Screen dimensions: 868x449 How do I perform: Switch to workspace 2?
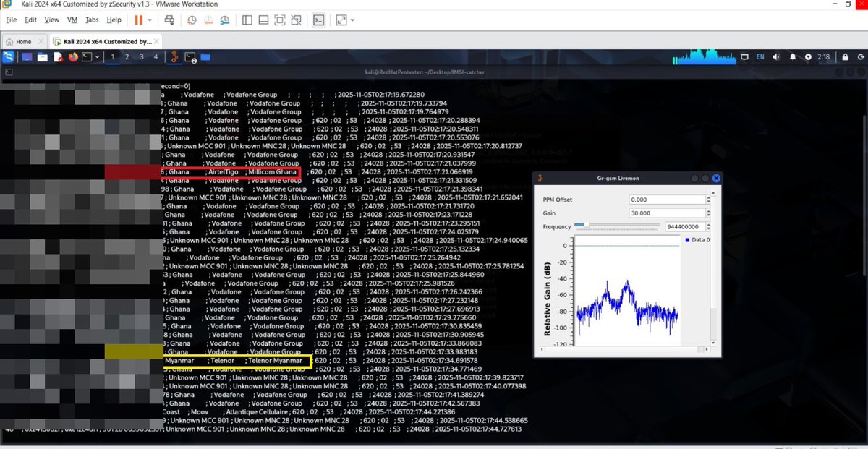127,56
